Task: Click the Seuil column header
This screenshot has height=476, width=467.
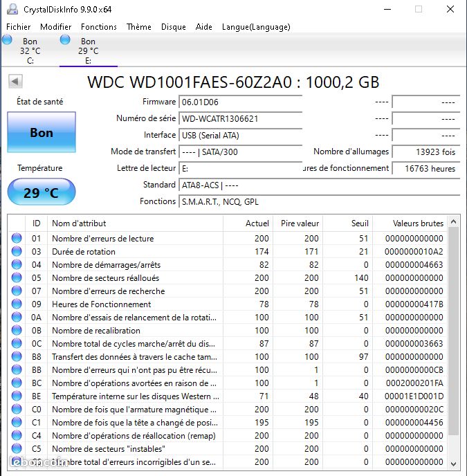Action: pyautogui.click(x=348, y=223)
